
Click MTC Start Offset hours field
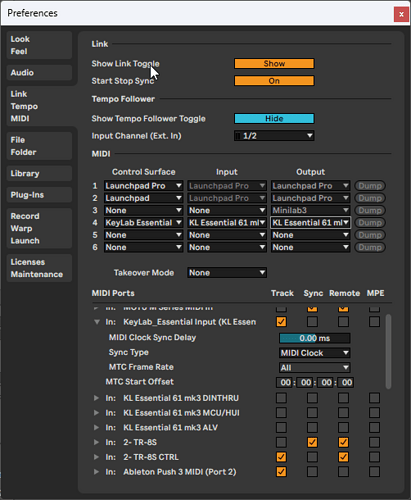click(285, 382)
